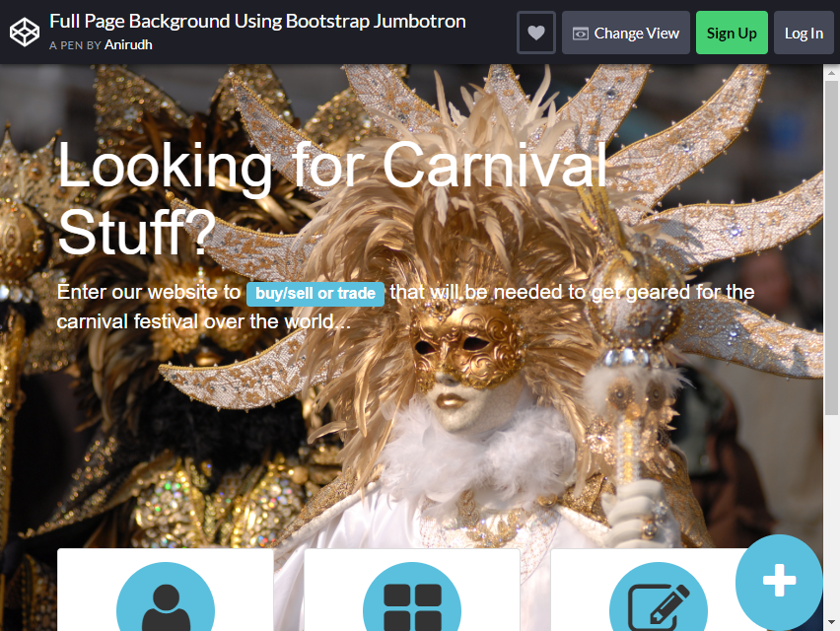Select the edit pencil circle icon
The height and width of the screenshot is (631, 840).
pyautogui.click(x=659, y=597)
